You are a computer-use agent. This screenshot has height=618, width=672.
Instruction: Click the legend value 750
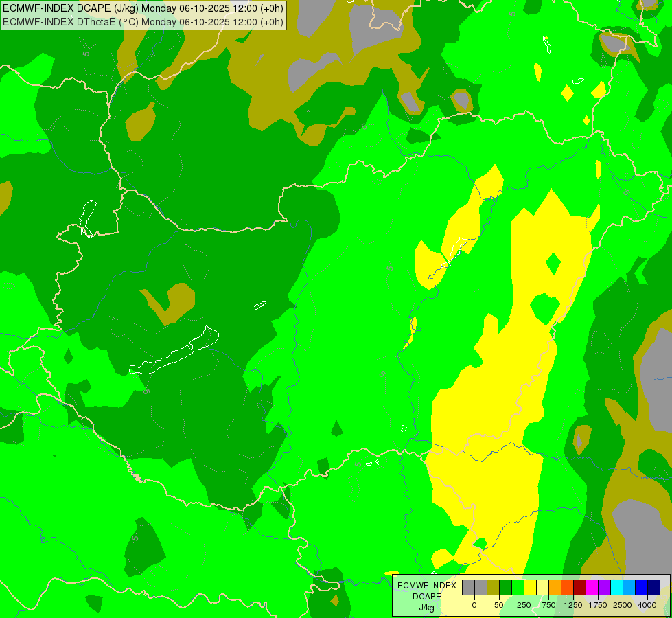coord(548,605)
